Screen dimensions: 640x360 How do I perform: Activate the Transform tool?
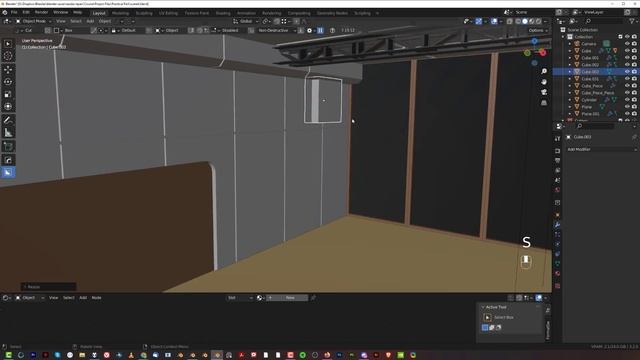coord(8,107)
